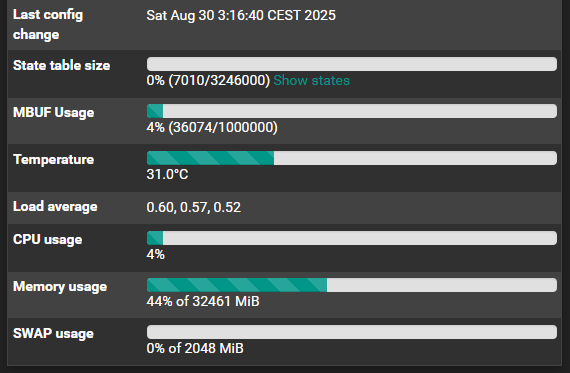Click the 44% of 32461 MiB text
The height and width of the screenshot is (373, 570).
pos(203,301)
